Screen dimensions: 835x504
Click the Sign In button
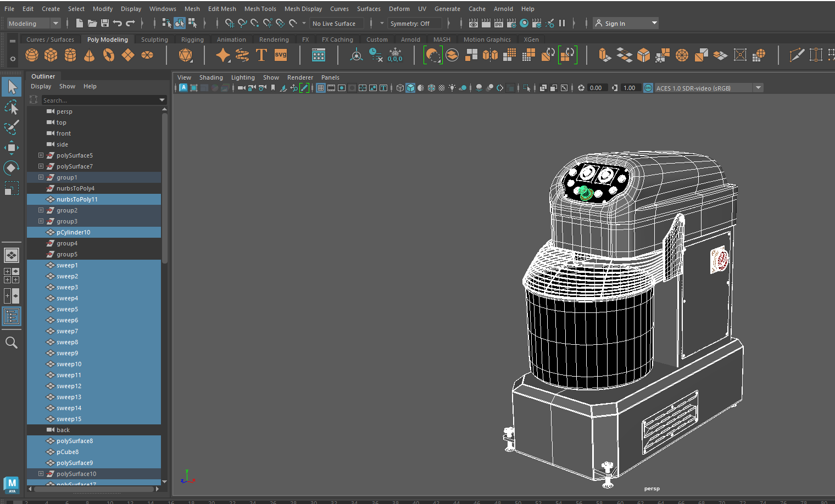click(615, 23)
